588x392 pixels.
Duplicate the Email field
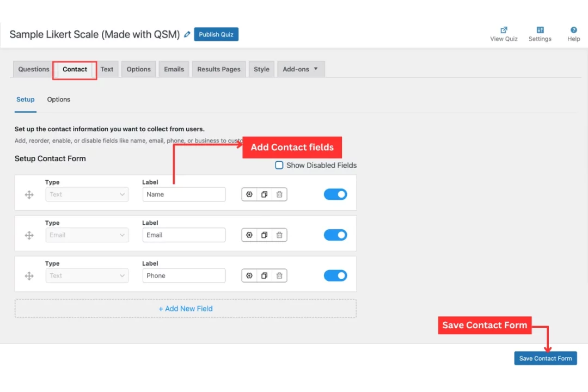264,235
